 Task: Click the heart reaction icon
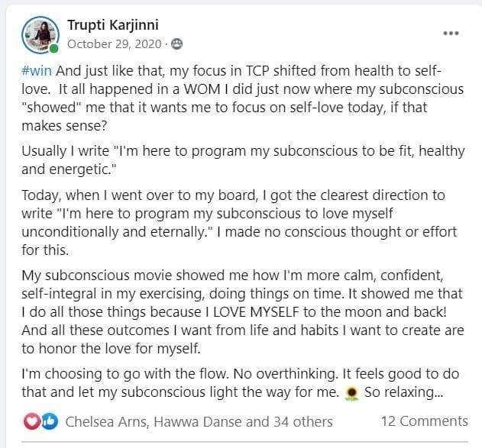(x=34, y=421)
